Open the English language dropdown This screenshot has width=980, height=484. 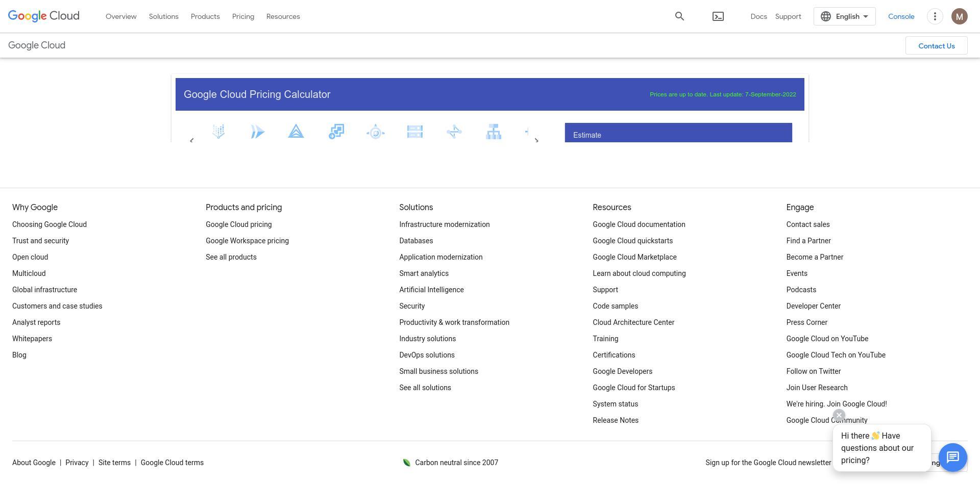point(844,16)
